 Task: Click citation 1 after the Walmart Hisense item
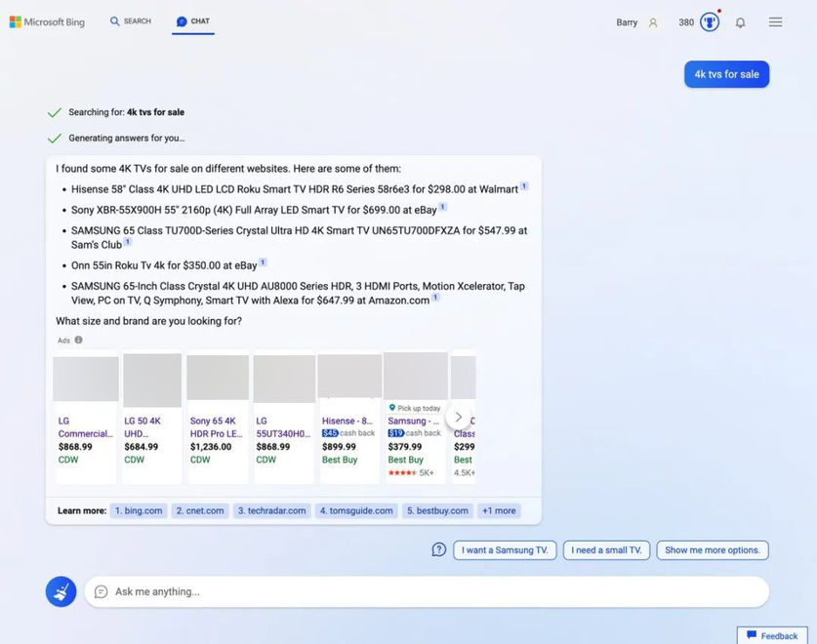pyautogui.click(x=524, y=186)
